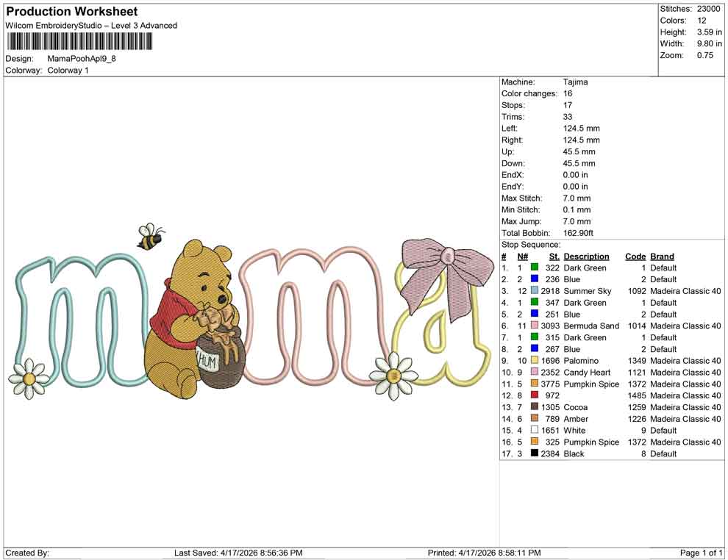Click the Description column header

(x=587, y=256)
